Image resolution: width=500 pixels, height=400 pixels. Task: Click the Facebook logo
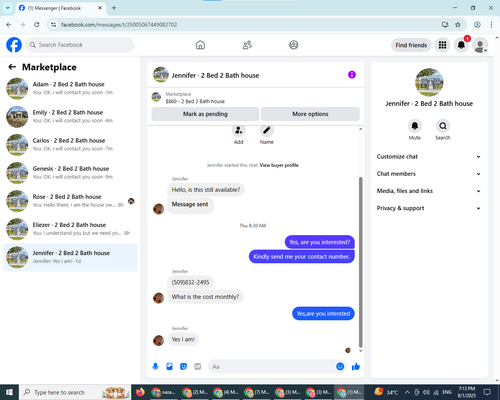pyautogui.click(x=14, y=45)
